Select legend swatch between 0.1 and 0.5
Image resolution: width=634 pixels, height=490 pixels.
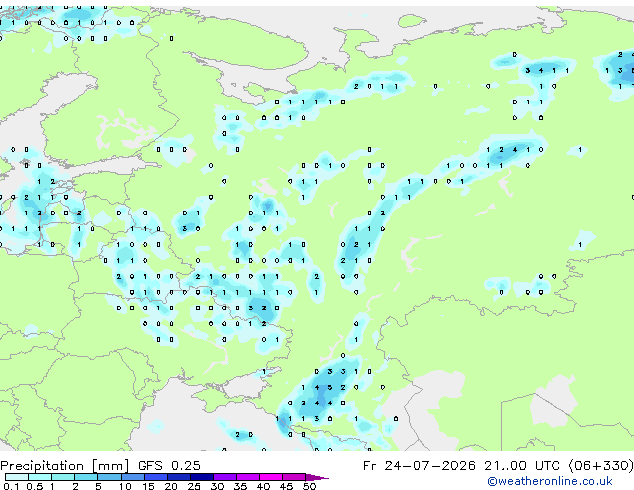[x=17, y=477]
